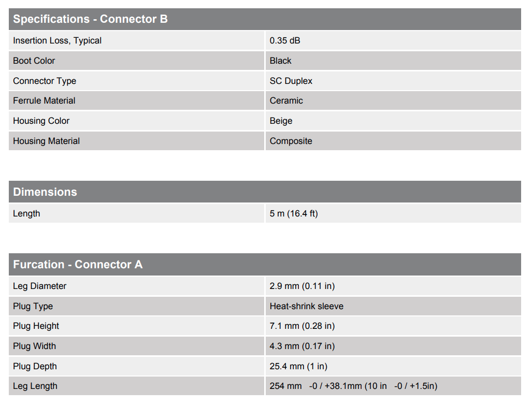This screenshot has width=532, height=405.
Task: Select the Length row label
Action: 26,213
